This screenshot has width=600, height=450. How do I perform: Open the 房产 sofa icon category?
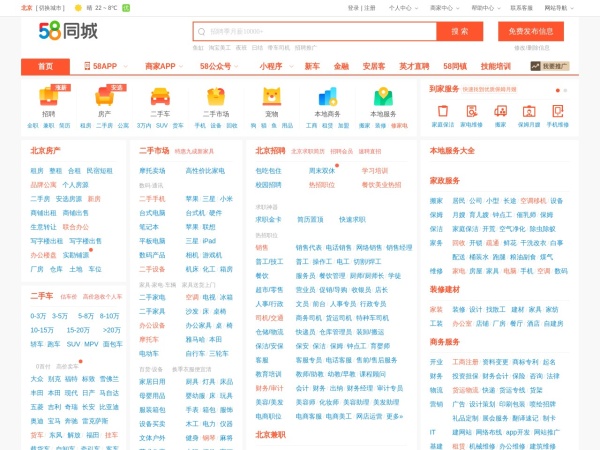click(x=104, y=98)
